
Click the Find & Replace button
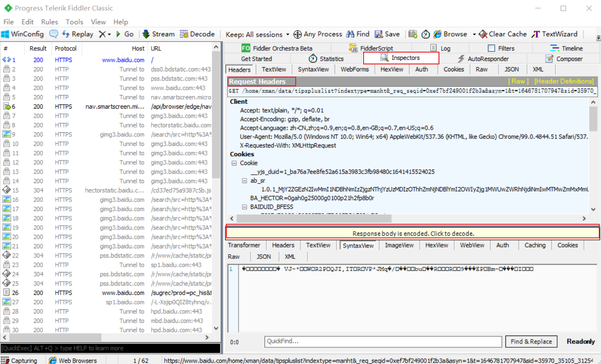point(531,342)
